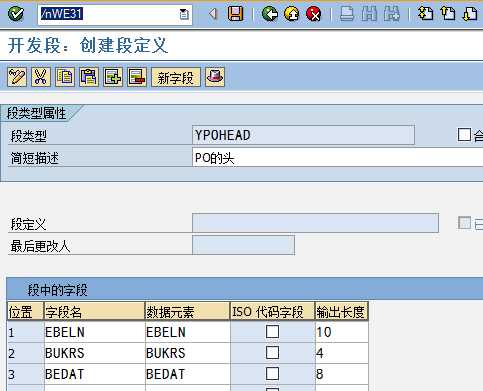This screenshot has width=483, height=391.
Task: Tick the checkbox right of the 段类型 field
Action: (464, 135)
